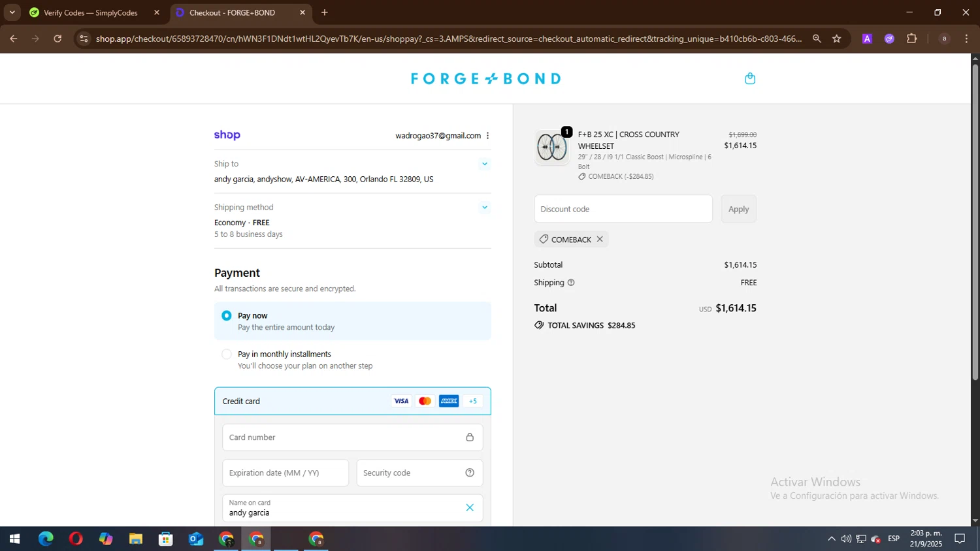Image resolution: width=980 pixels, height=551 pixels.
Task: Launch Microsoft Edge from taskbar
Action: [46, 539]
